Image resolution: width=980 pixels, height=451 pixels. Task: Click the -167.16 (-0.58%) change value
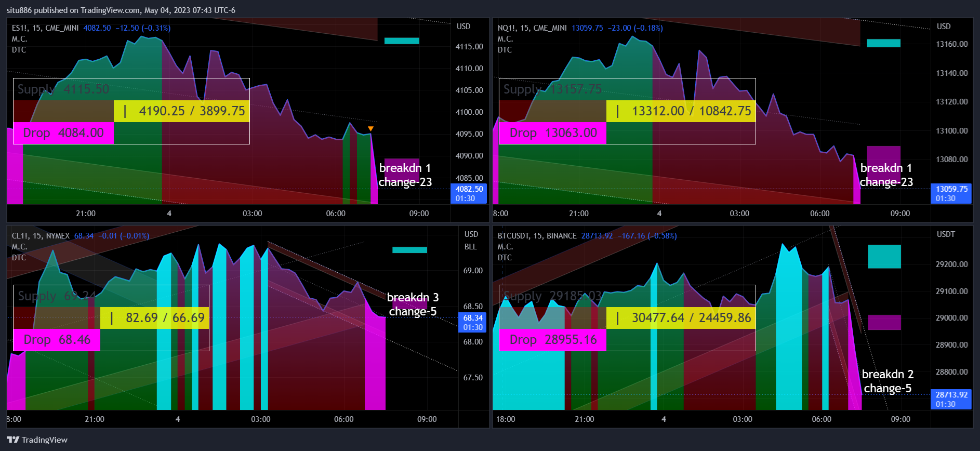(x=647, y=236)
